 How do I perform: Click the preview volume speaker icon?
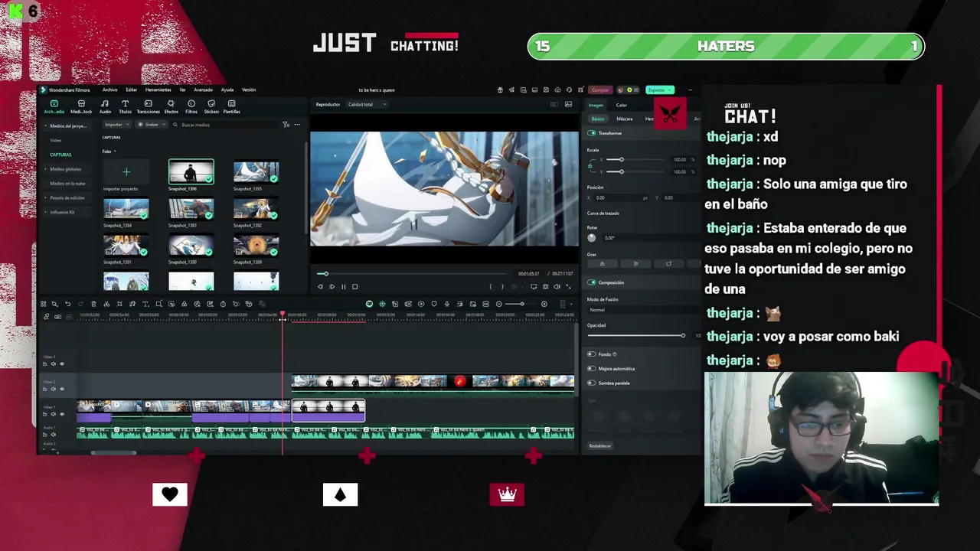[557, 287]
